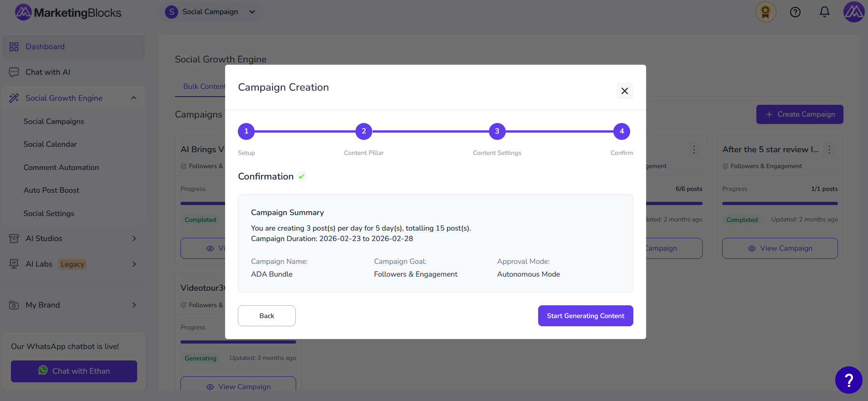Close the Campaign Creation dialog
Viewport: 868px width, 401px height.
point(624,91)
